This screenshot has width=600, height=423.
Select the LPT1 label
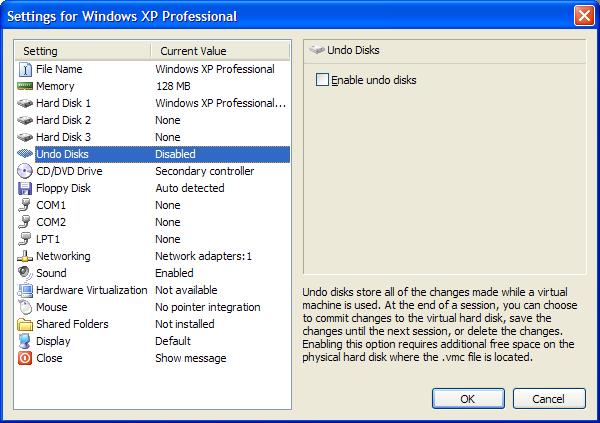point(48,239)
